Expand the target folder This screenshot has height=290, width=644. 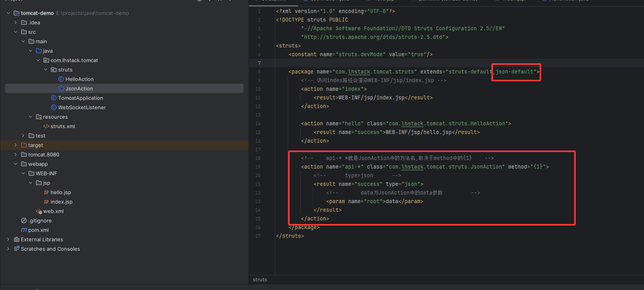(x=16, y=145)
